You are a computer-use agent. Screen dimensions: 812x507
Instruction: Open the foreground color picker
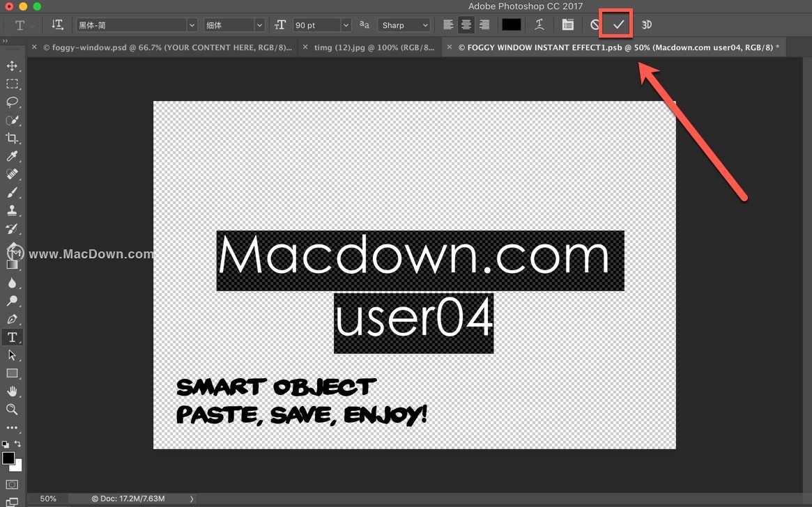[x=8, y=458]
